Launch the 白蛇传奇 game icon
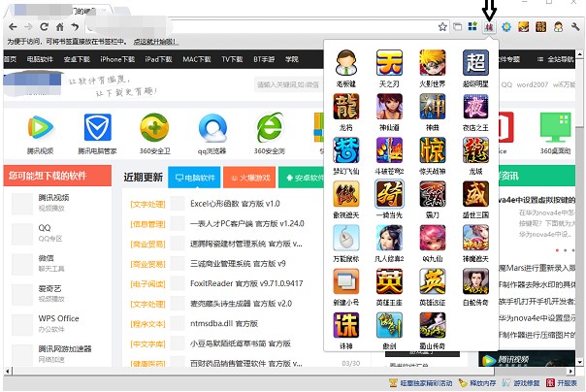Viewport: 586px width, 392px height. pos(475,281)
